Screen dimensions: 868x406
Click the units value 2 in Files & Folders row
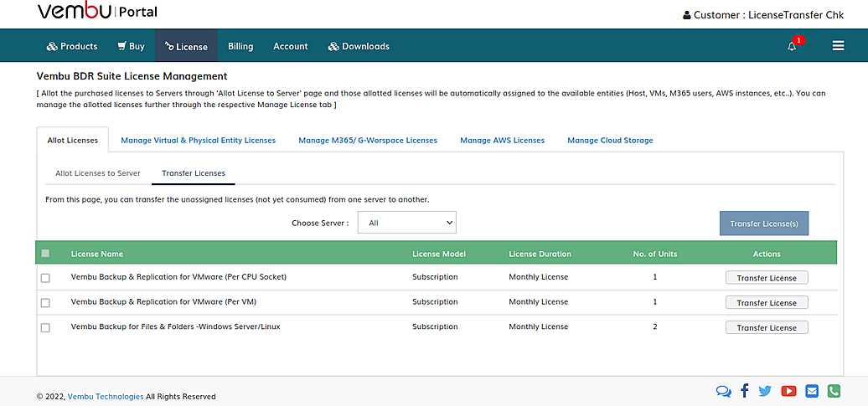click(655, 327)
